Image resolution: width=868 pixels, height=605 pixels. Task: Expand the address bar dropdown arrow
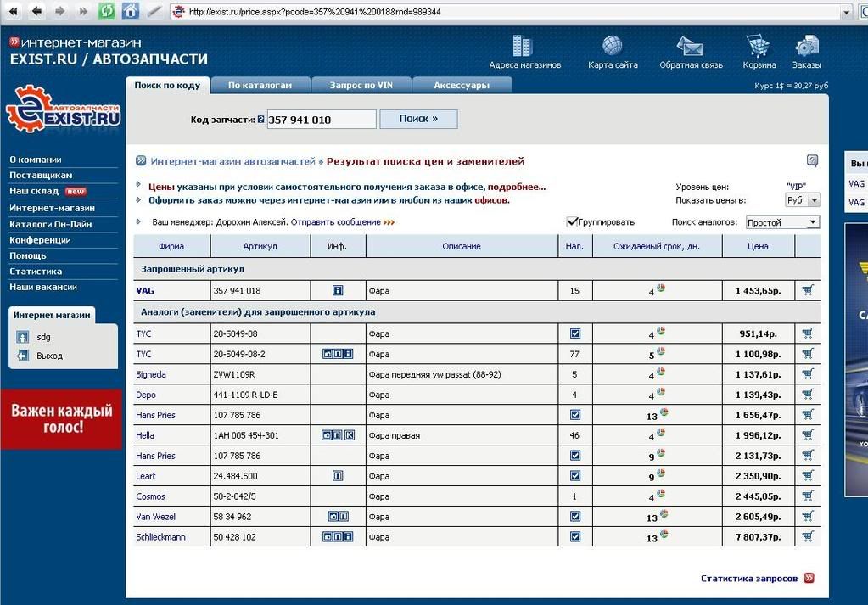(x=847, y=12)
